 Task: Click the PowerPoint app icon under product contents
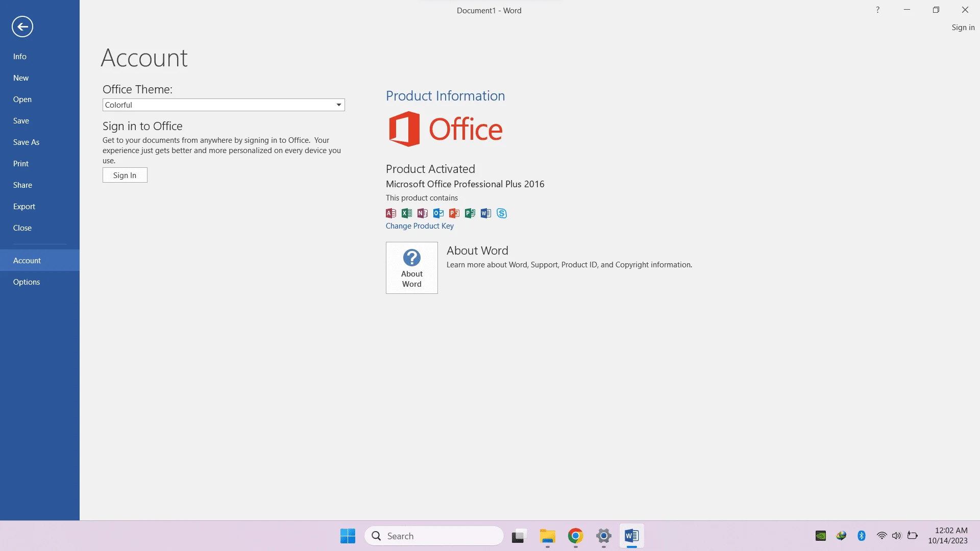pos(454,213)
